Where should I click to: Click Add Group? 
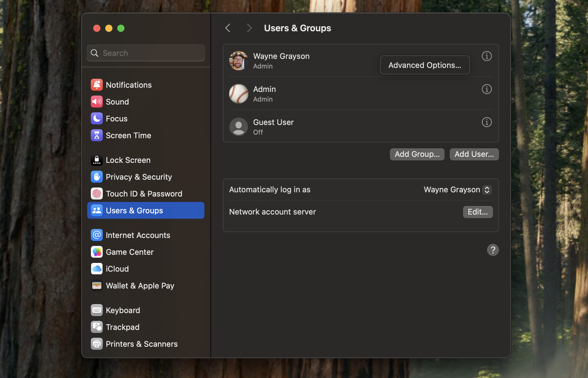[417, 154]
